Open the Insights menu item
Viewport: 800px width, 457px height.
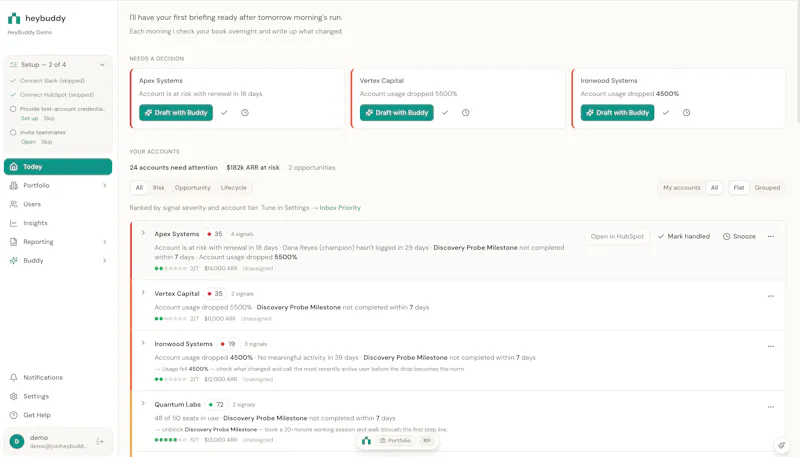[x=58, y=223]
